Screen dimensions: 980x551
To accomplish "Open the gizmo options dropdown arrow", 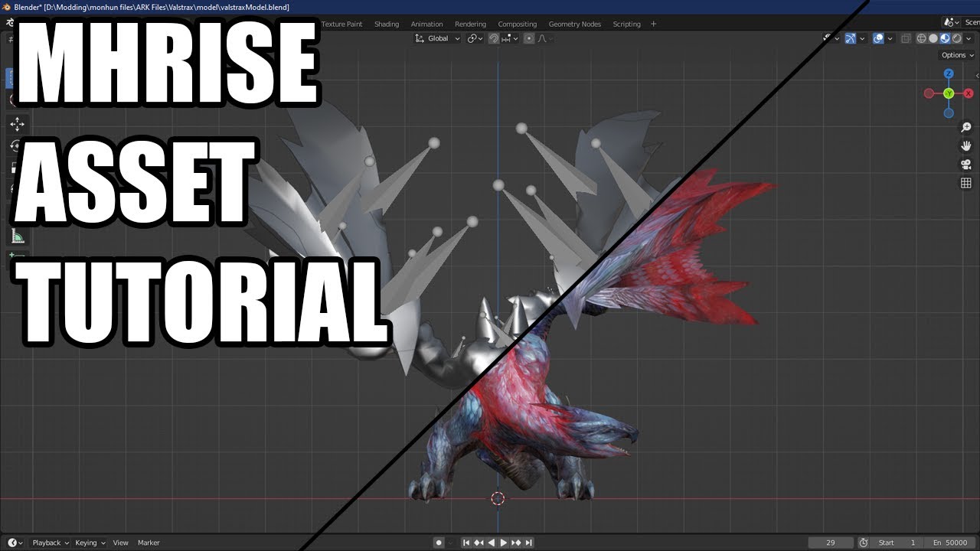I will point(863,38).
